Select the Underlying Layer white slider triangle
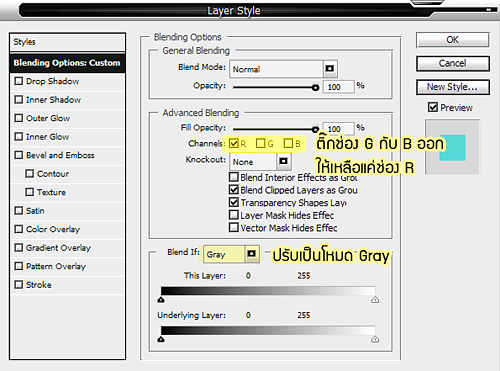The width and height of the screenshot is (500, 371). [375, 339]
